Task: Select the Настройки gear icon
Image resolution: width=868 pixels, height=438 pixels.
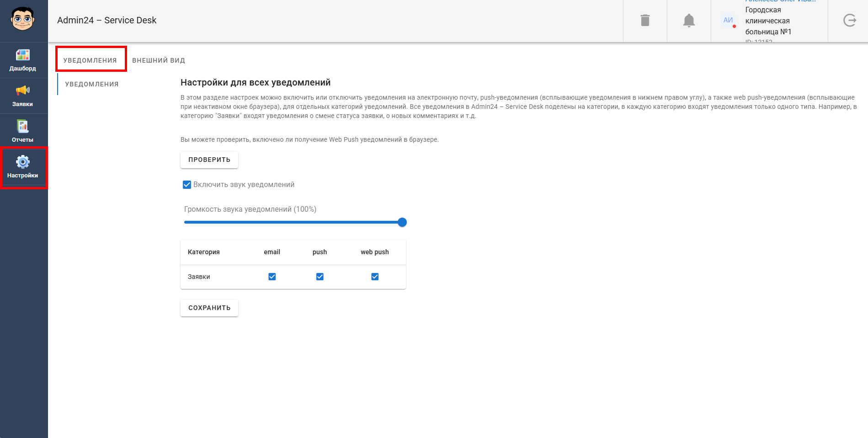Action: coord(22,162)
